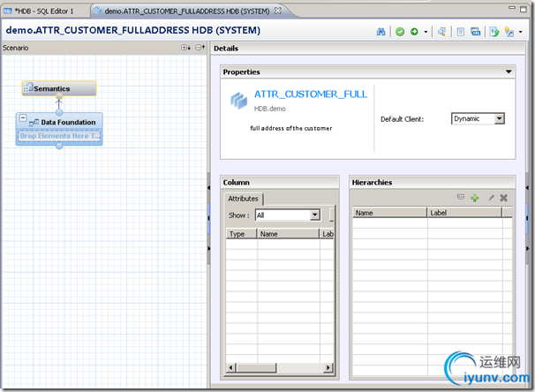Click the binoculars find icon
535x392 pixels.
click(x=381, y=32)
